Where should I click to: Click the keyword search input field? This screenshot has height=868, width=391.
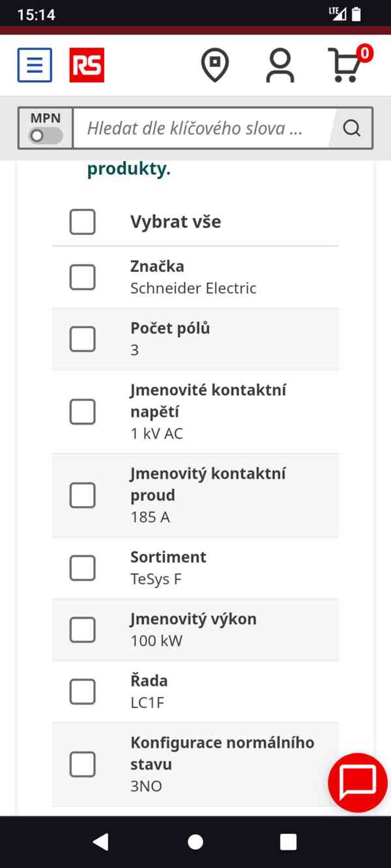[202, 128]
